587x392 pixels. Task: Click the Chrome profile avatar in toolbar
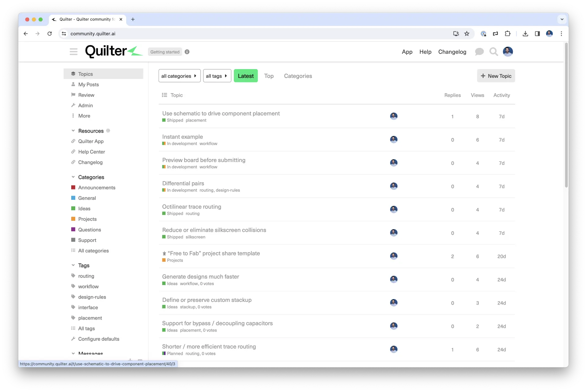tap(549, 34)
